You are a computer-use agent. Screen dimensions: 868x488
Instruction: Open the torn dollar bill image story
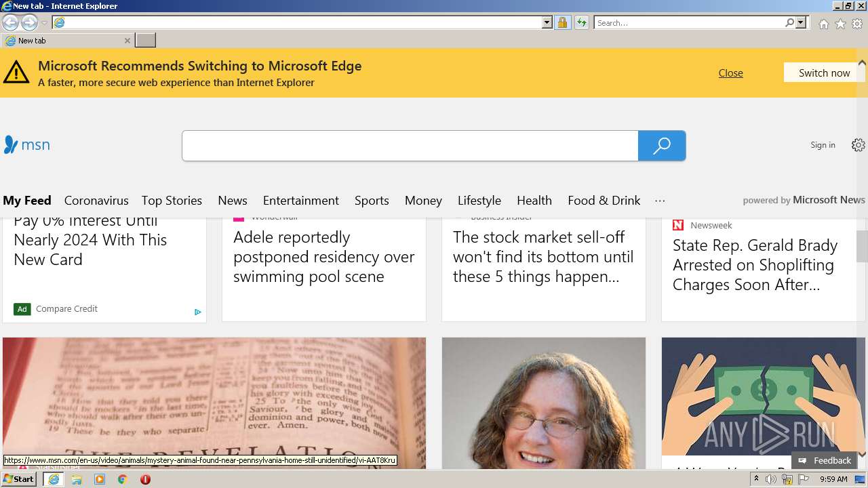759,396
